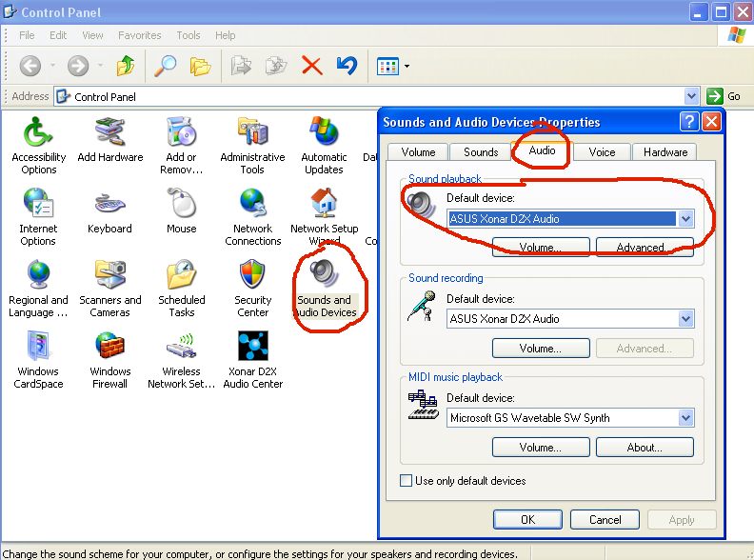Click the Undo toolbar icon
754x560 pixels.
347,66
